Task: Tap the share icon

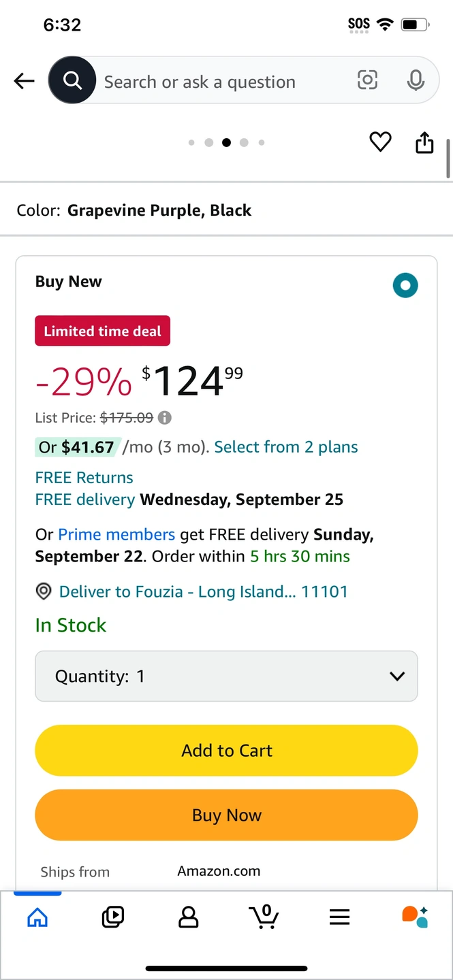Action: 424,142
